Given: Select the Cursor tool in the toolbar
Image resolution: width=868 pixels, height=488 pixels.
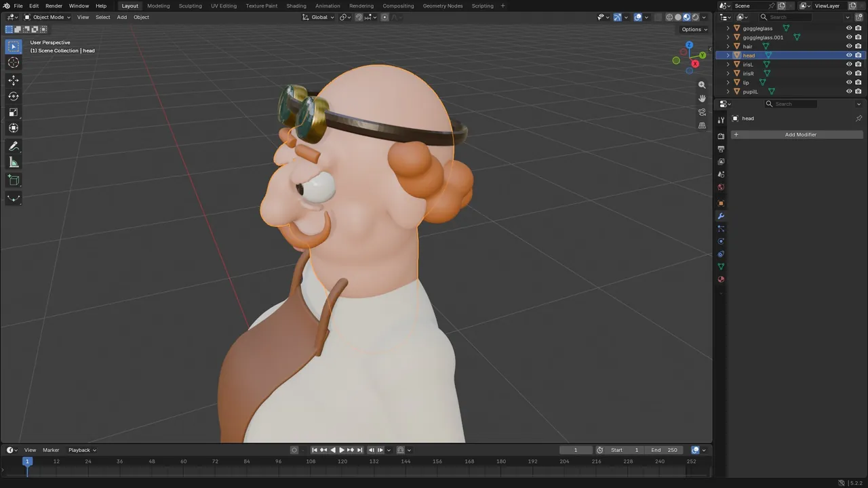Looking at the screenshot, I should point(14,63).
